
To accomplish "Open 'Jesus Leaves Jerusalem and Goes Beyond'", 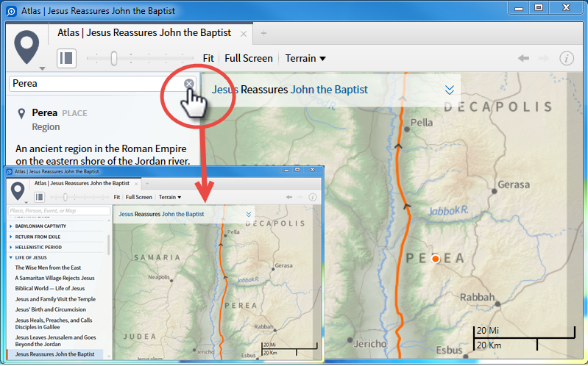I will [55, 341].
